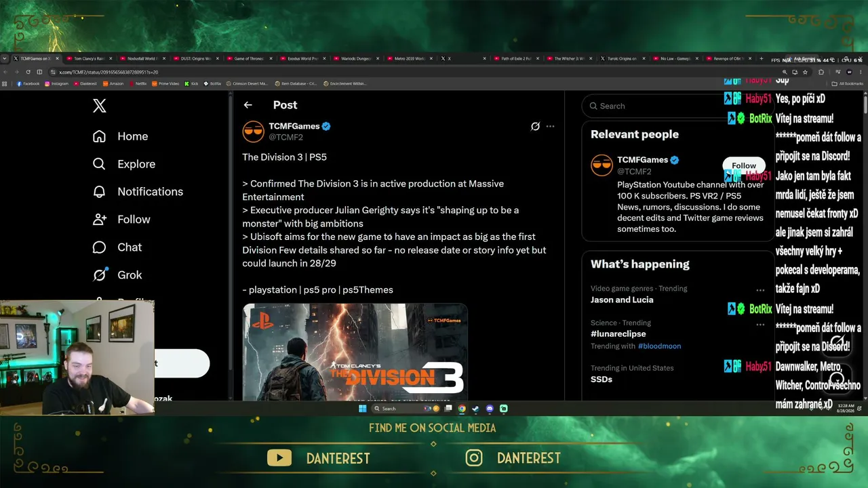Open Steam from the taskbar
Viewport: 868px width, 488px height.
pyautogui.click(x=475, y=409)
